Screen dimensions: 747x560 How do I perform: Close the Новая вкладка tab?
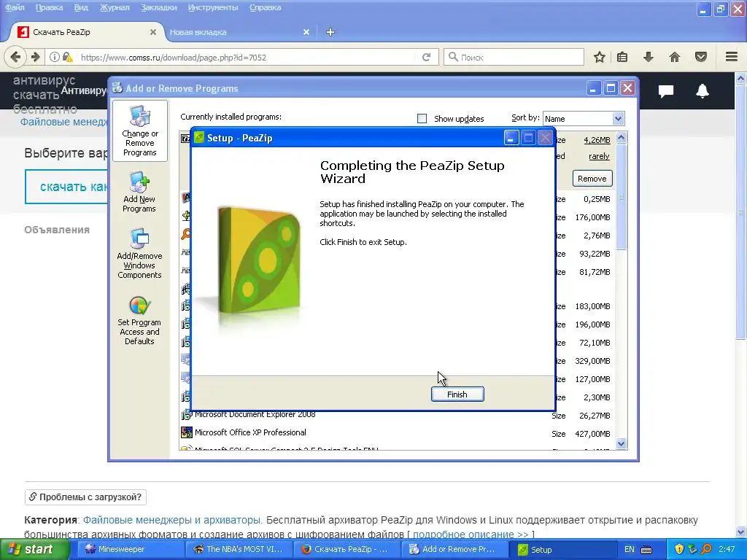(x=306, y=32)
